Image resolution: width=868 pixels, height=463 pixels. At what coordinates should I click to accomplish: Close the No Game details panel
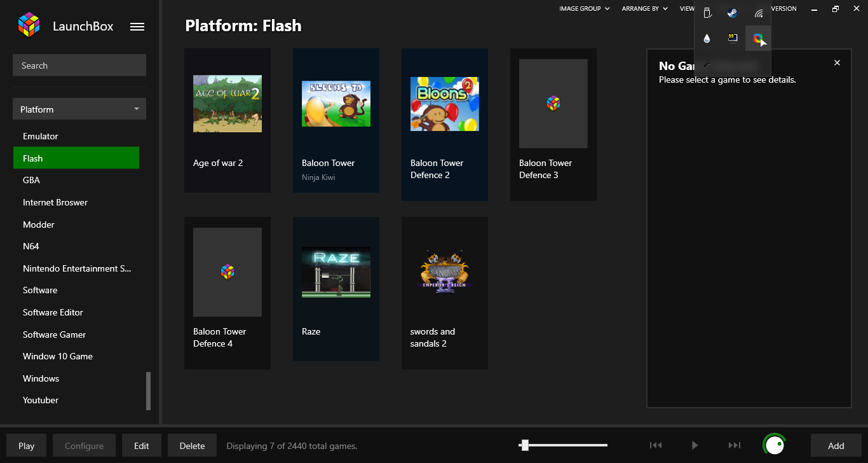tap(837, 62)
